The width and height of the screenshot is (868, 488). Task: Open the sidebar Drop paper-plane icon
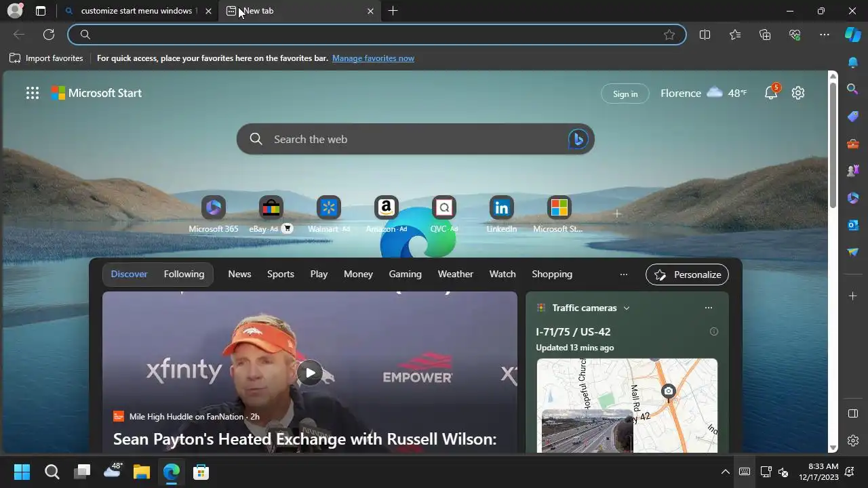(x=853, y=251)
